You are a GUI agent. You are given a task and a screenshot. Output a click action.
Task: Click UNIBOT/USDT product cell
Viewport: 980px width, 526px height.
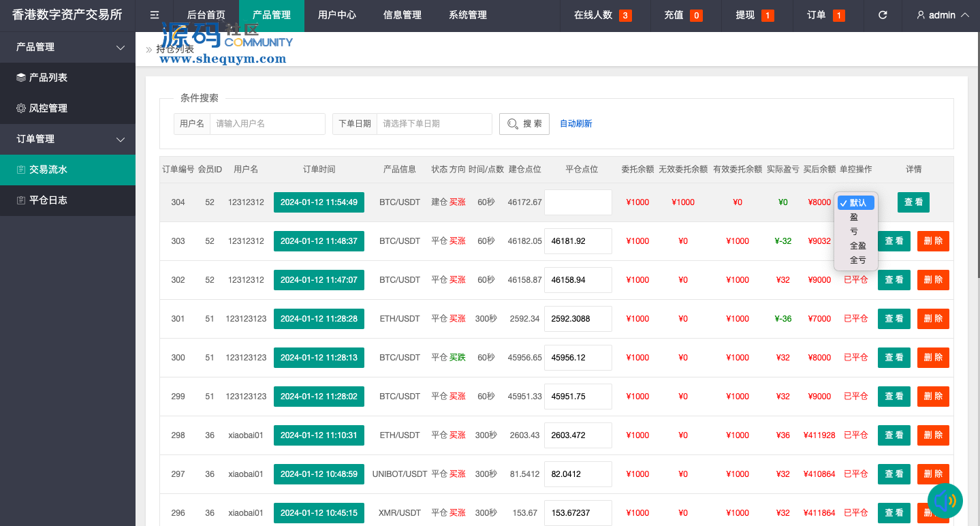(400, 474)
